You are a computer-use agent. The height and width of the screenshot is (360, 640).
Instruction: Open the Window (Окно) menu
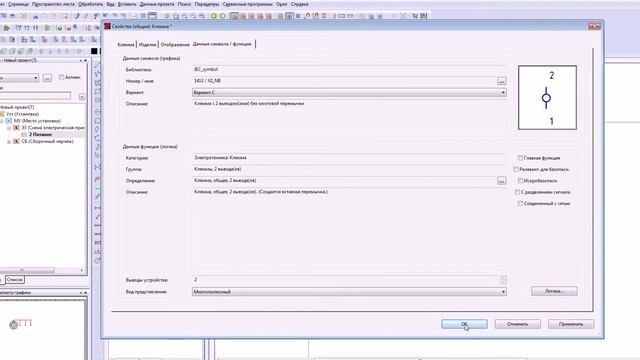pyautogui.click(x=281, y=4)
